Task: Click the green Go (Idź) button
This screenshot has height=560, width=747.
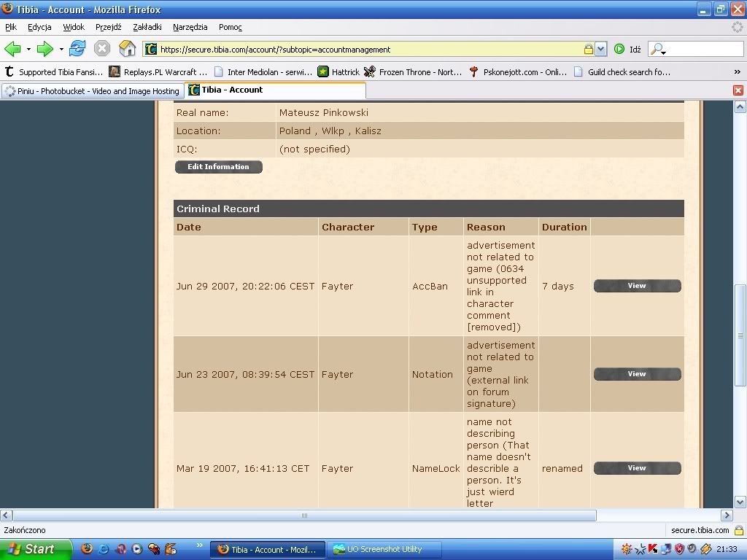Action: 628,49
